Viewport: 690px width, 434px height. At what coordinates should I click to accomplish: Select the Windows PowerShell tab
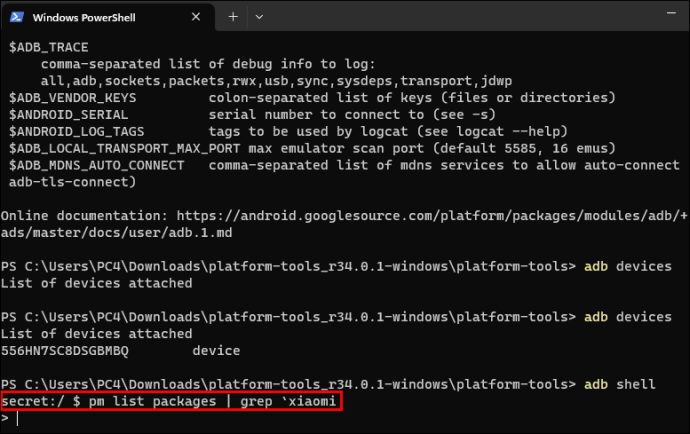click(108, 17)
